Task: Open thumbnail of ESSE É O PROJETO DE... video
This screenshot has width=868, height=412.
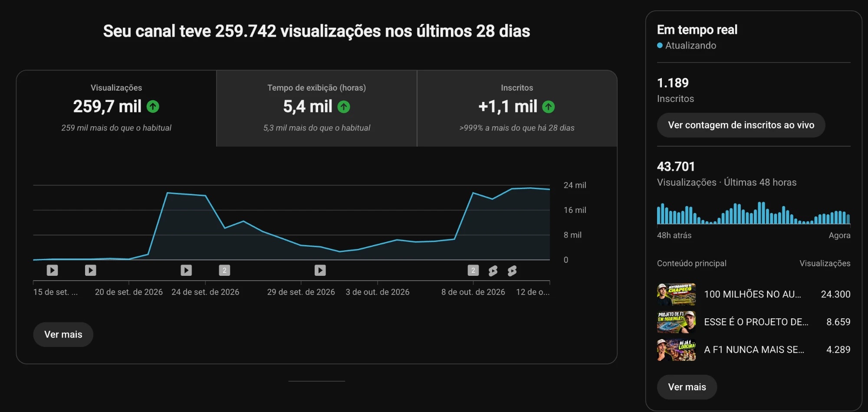Action: tap(677, 322)
